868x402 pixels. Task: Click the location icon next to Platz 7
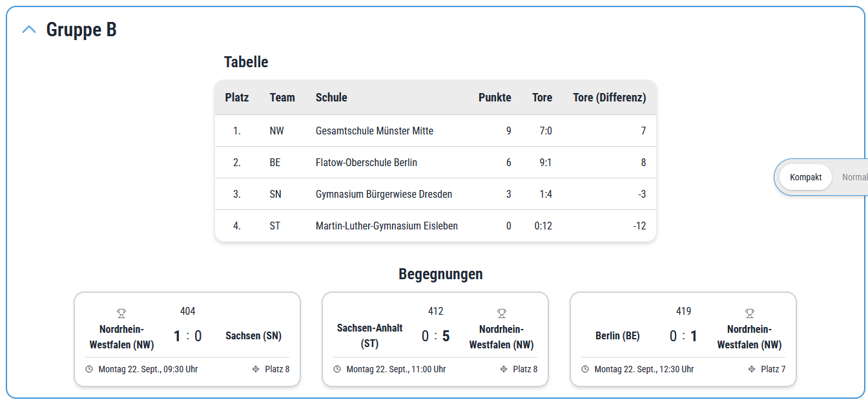point(752,370)
